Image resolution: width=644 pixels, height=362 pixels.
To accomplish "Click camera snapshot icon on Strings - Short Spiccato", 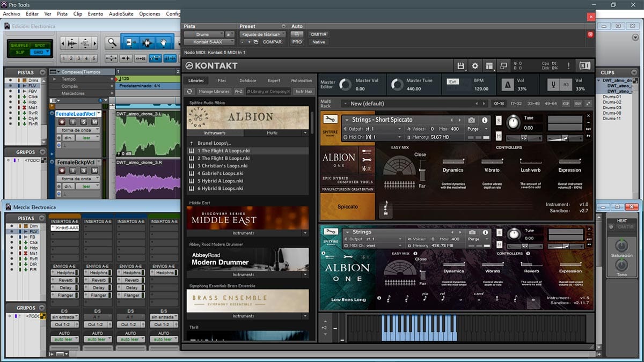I will tap(471, 120).
